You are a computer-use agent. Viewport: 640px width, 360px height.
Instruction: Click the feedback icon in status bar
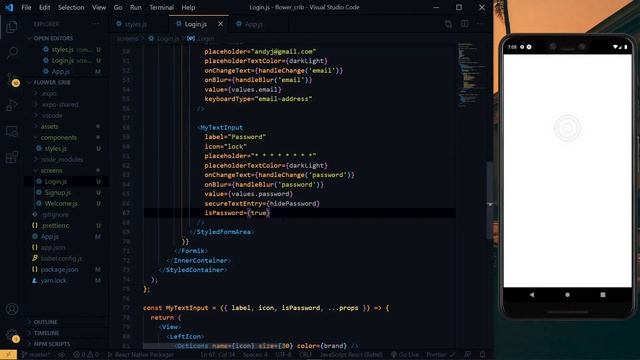(468, 355)
